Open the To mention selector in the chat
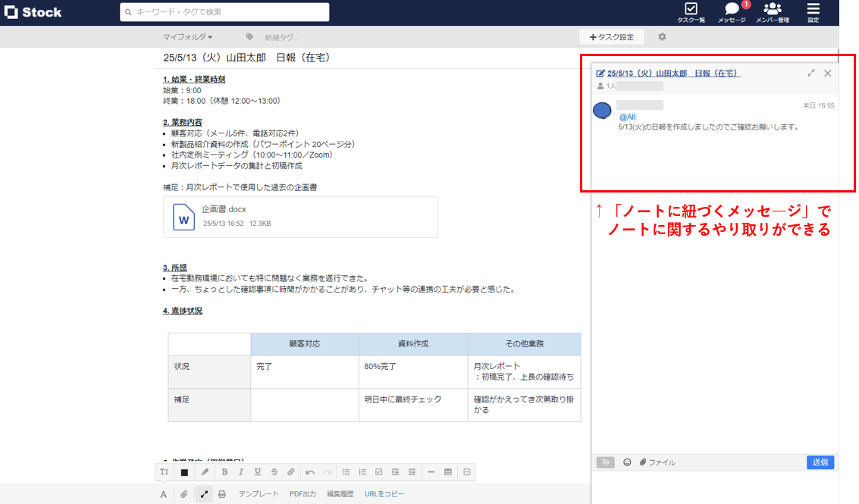The height and width of the screenshot is (504, 859). click(605, 462)
